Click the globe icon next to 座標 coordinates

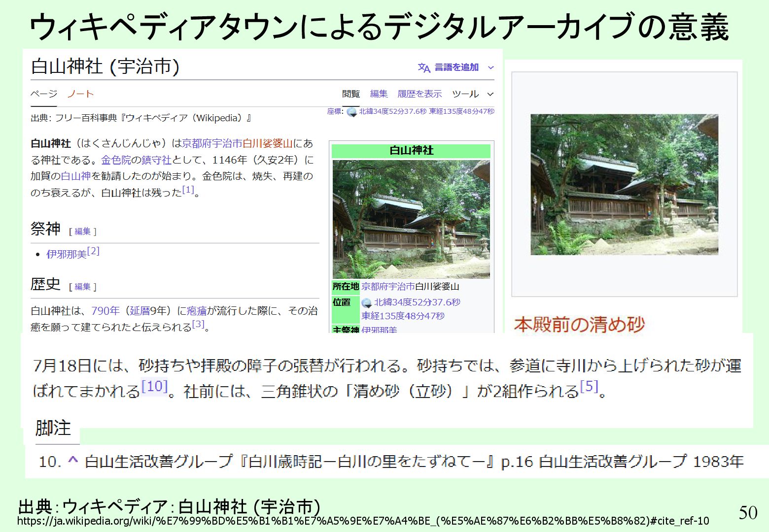[351, 112]
